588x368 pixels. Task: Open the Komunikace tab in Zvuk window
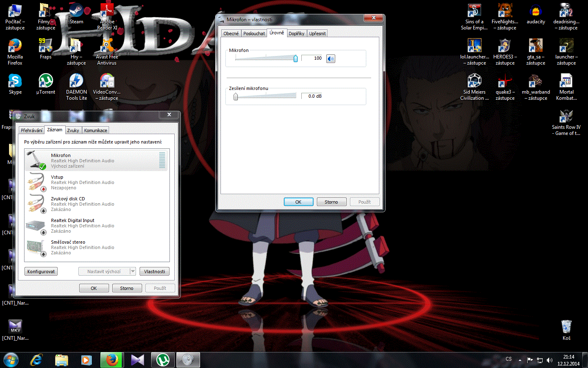96,130
